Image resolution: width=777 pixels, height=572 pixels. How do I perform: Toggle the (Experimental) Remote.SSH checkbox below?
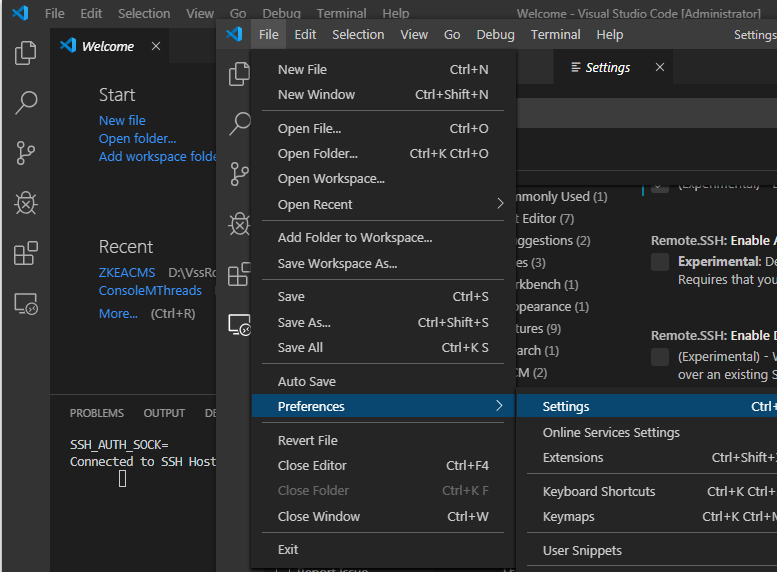click(660, 357)
